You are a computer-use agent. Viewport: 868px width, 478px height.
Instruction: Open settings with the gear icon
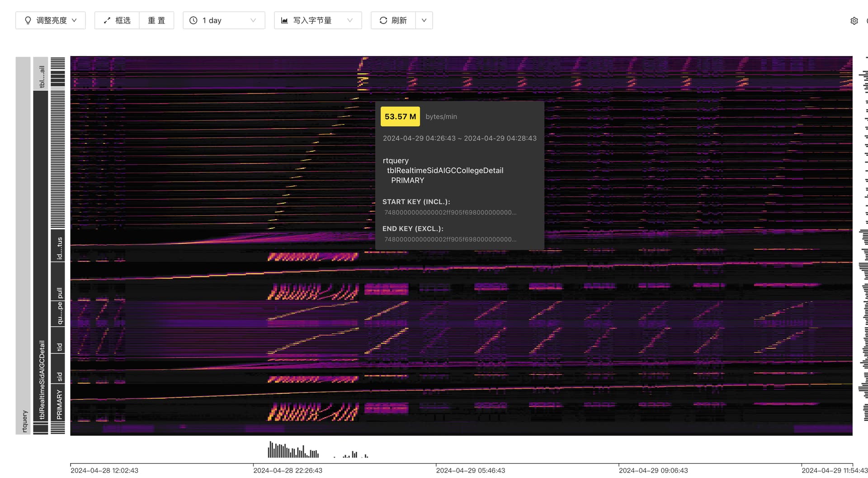click(854, 21)
